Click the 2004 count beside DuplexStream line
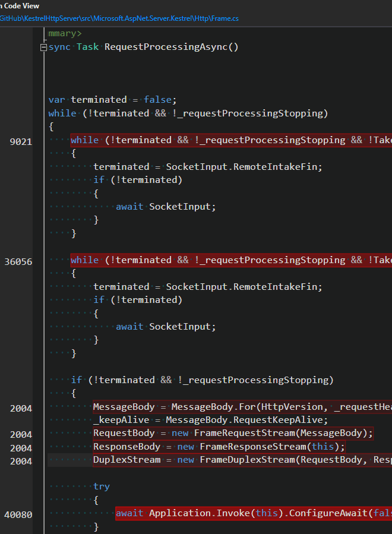 [x=21, y=461]
